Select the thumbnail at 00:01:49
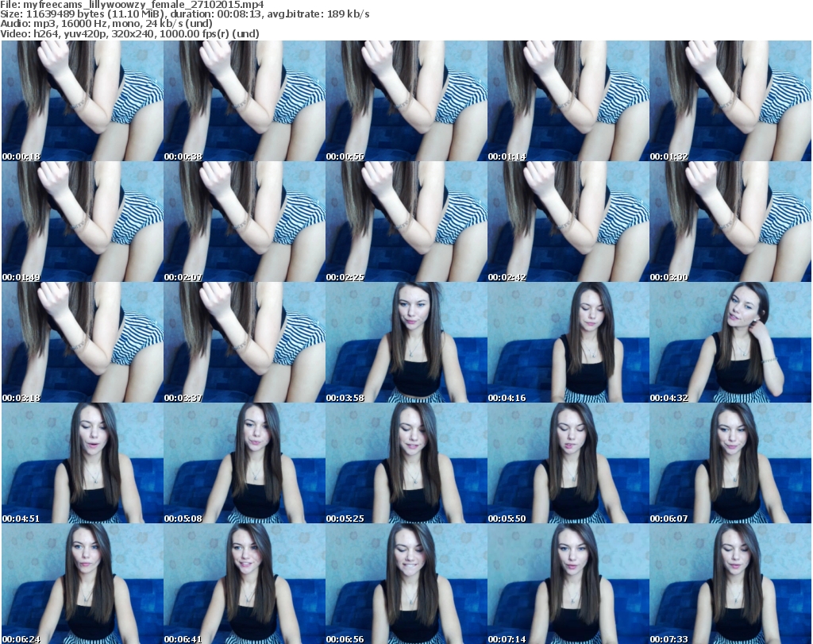Viewport: 813px width, 644px height. [x=83, y=222]
